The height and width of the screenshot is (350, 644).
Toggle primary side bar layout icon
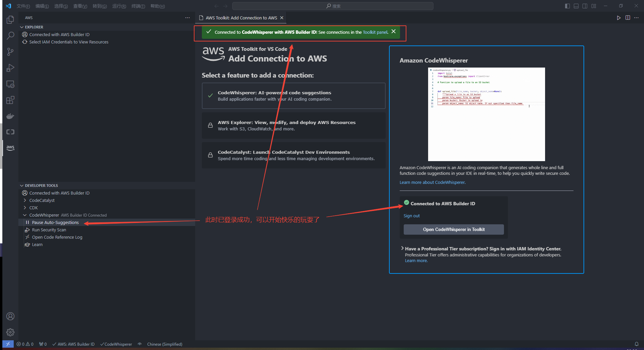pyautogui.click(x=567, y=6)
